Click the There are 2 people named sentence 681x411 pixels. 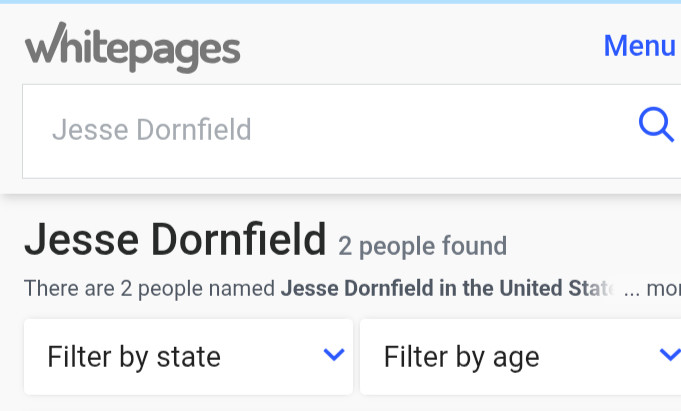tap(149, 288)
